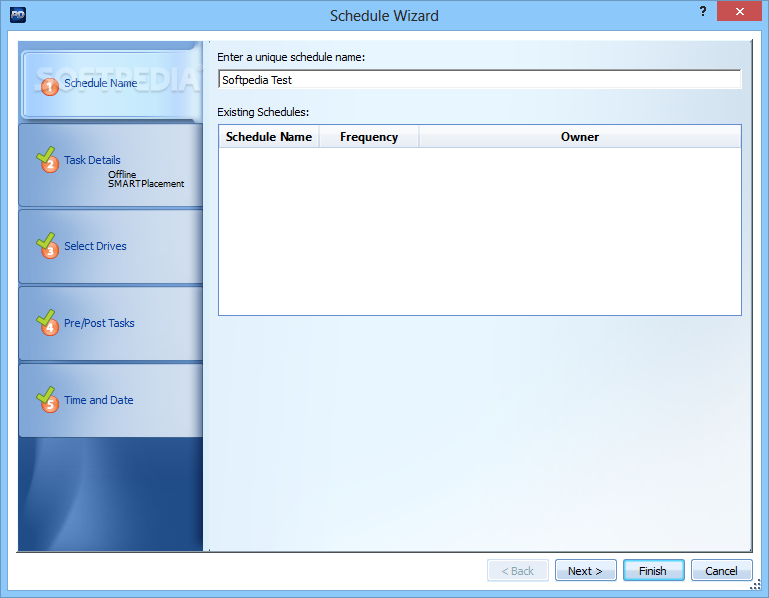Click the Select Drives checkmark icon
769x598 pixels.
pos(47,245)
